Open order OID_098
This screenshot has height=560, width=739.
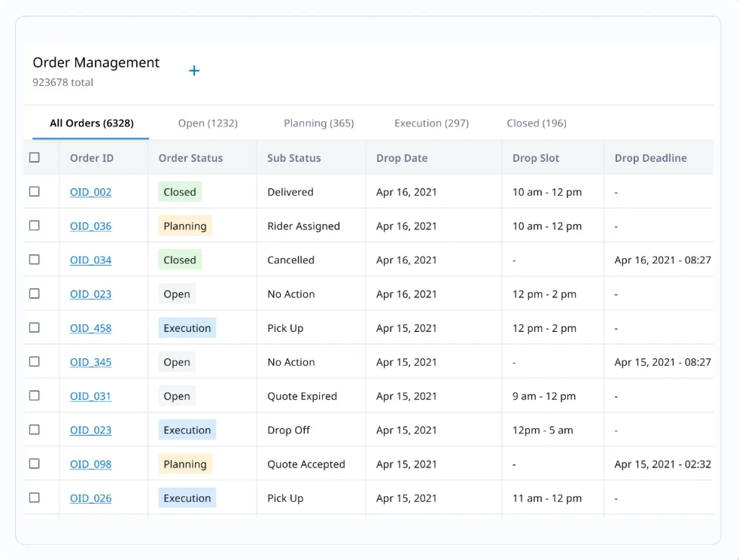pos(90,464)
